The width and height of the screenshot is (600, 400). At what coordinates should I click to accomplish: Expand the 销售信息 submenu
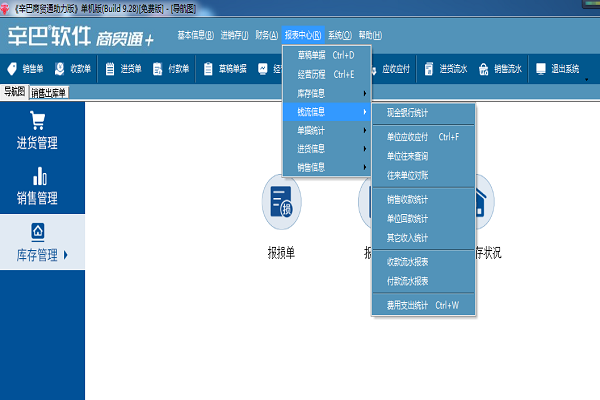[327, 167]
